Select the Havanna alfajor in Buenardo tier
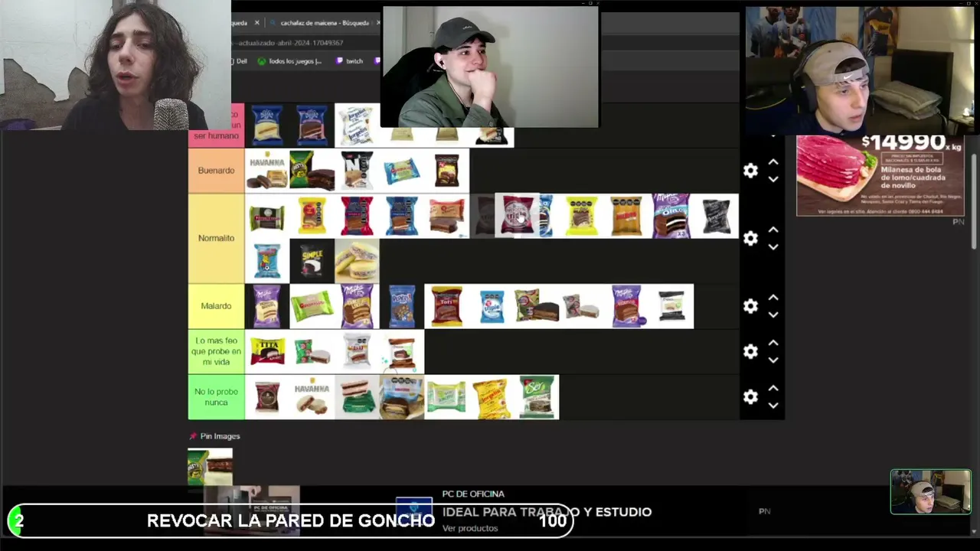Image resolution: width=980 pixels, height=551 pixels. 267,171
